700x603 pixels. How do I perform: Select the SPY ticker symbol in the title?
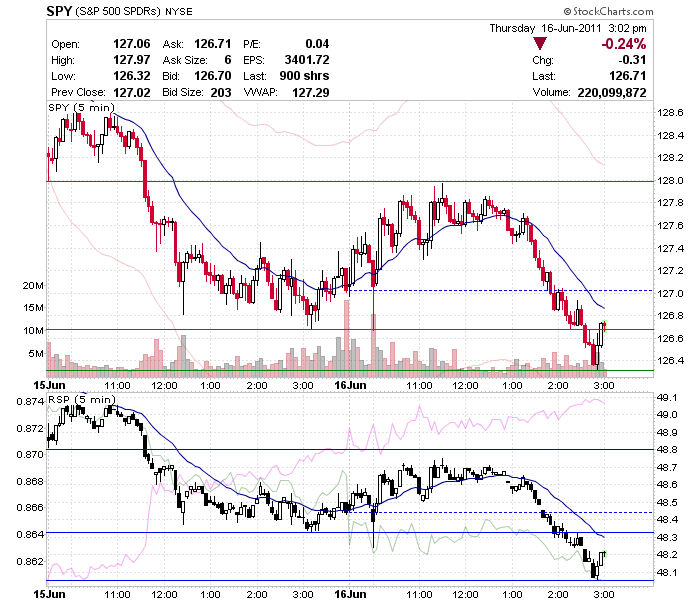[59, 11]
